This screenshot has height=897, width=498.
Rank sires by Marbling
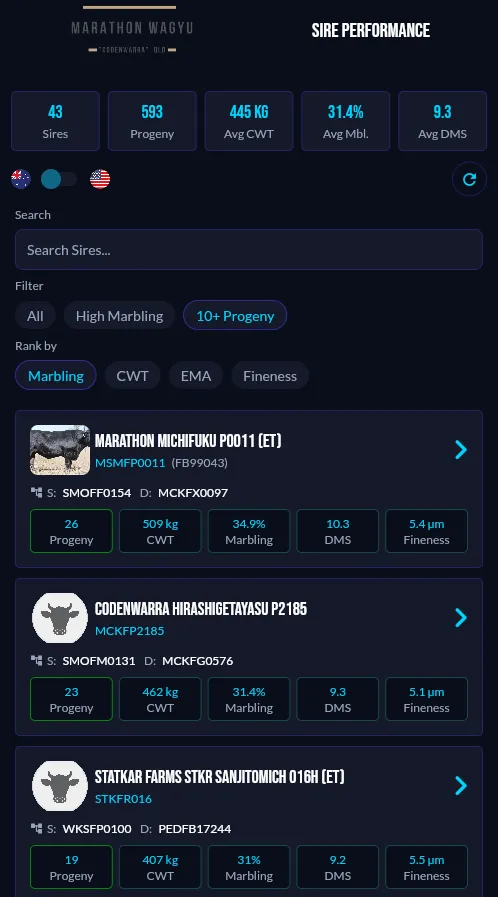coord(56,376)
